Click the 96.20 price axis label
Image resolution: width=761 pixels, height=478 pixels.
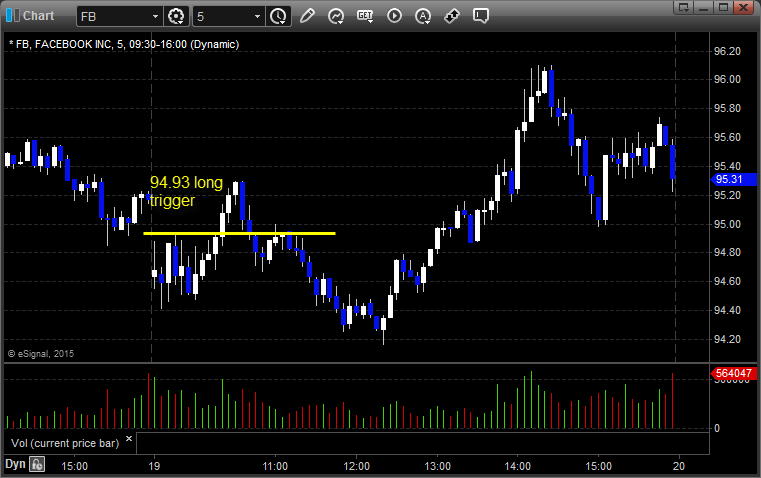(727, 51)
